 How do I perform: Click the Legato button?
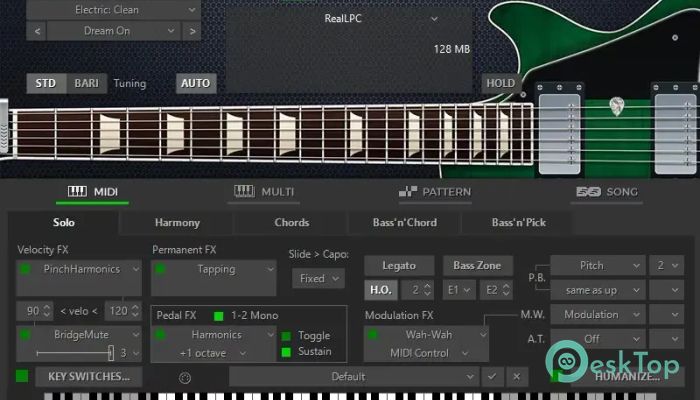tap(397, 266)
